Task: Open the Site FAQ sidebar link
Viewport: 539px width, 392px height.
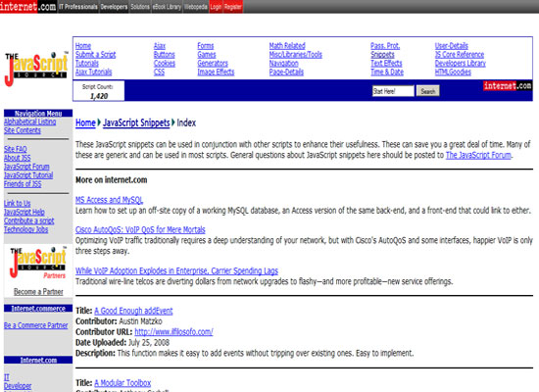Action: (x=15, y=149)
